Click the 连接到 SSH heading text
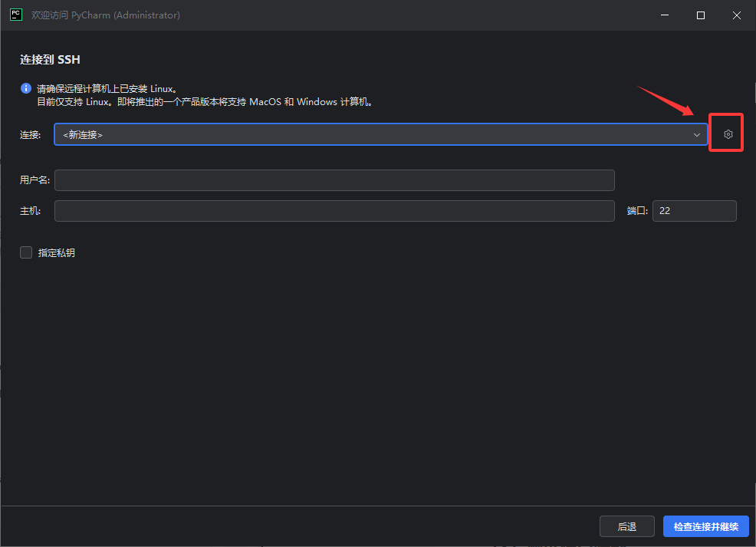756x547 pixels. 50,60
